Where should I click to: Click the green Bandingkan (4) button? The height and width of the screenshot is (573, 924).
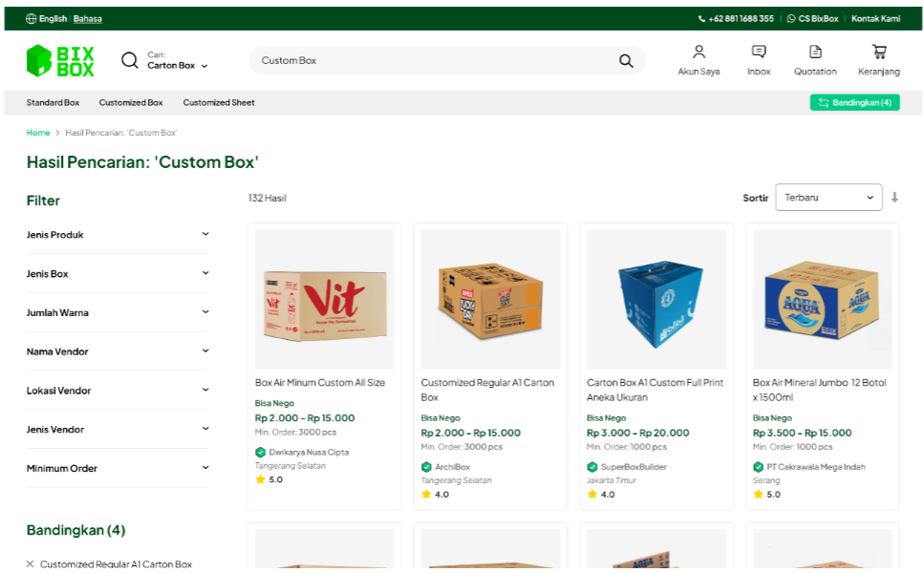(854, 102)
